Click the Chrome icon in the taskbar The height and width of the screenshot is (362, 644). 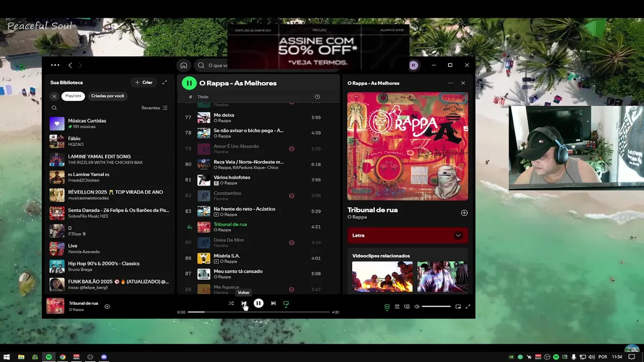tap(62, 357)
